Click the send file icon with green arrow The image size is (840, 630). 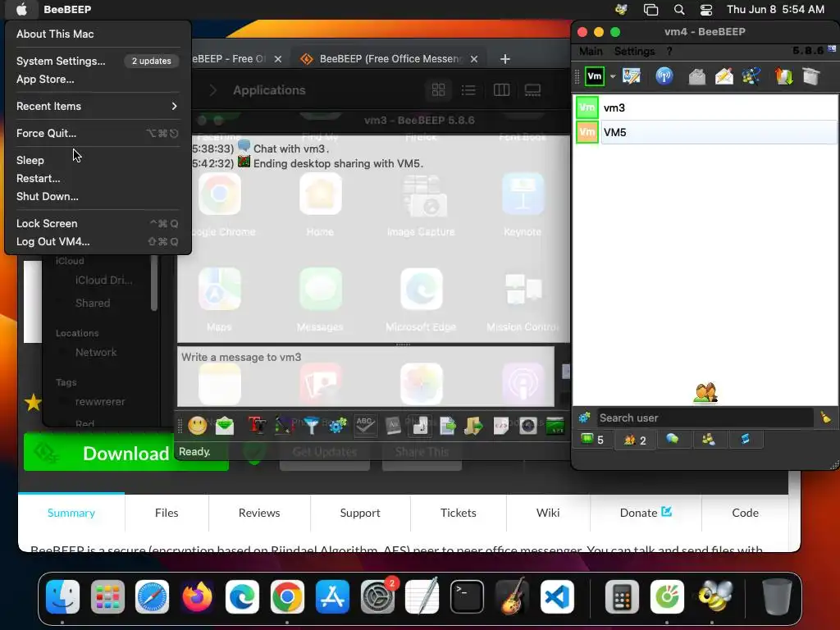click(x=448, y=426)
